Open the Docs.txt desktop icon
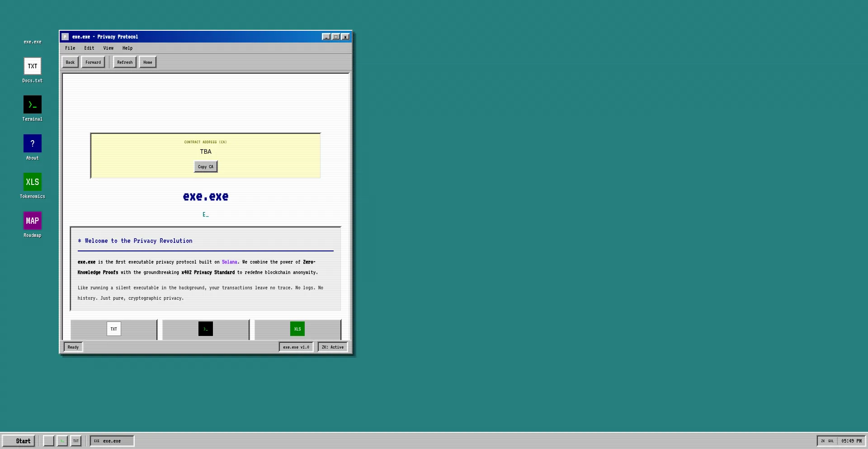Image resolution: width=868 pixels, height=449 pixels. click(33, 66)
